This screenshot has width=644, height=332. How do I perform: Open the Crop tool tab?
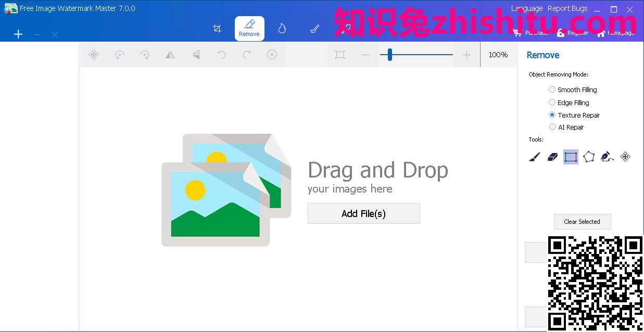218,29
